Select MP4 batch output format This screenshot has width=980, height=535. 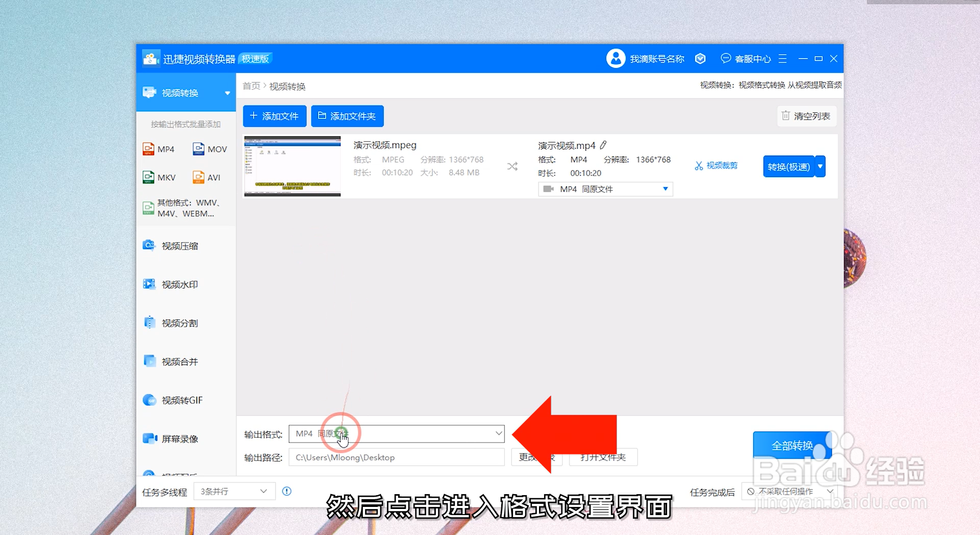click(x=159, y=149)
